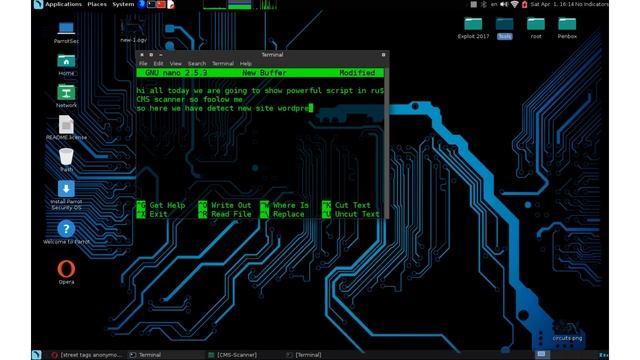Open the Applications menu
Viewport: 640px width, 360px height.
63,4
